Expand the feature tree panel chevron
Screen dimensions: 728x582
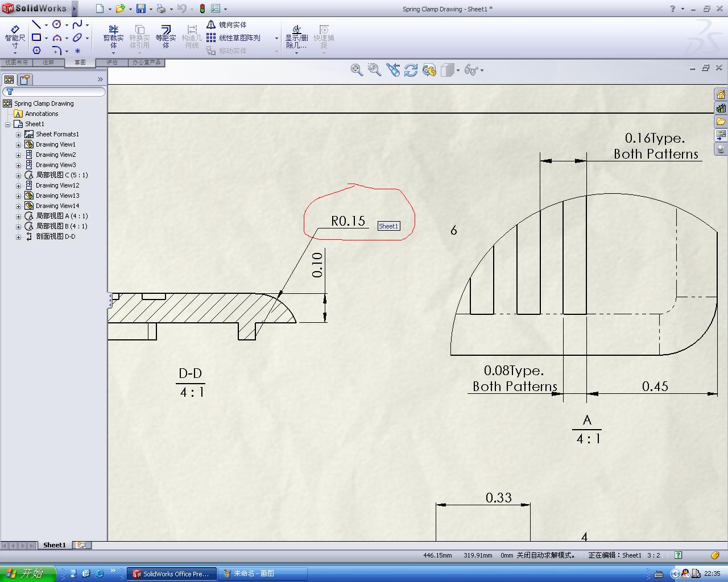pyautogui.click(x=100, y=80)
